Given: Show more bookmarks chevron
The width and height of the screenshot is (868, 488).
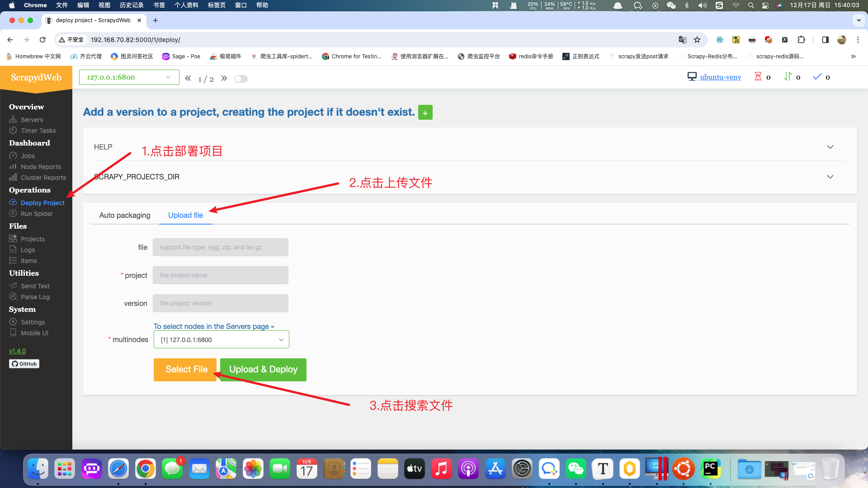Looking at the screenshot, I should point(853,56).
